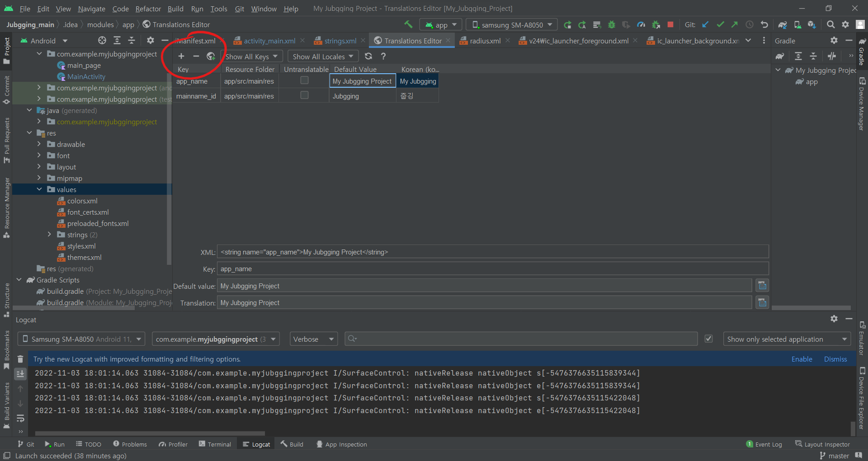Clear Logcat with the trash icon
The image size is (868, 461).
click(20, 359)
